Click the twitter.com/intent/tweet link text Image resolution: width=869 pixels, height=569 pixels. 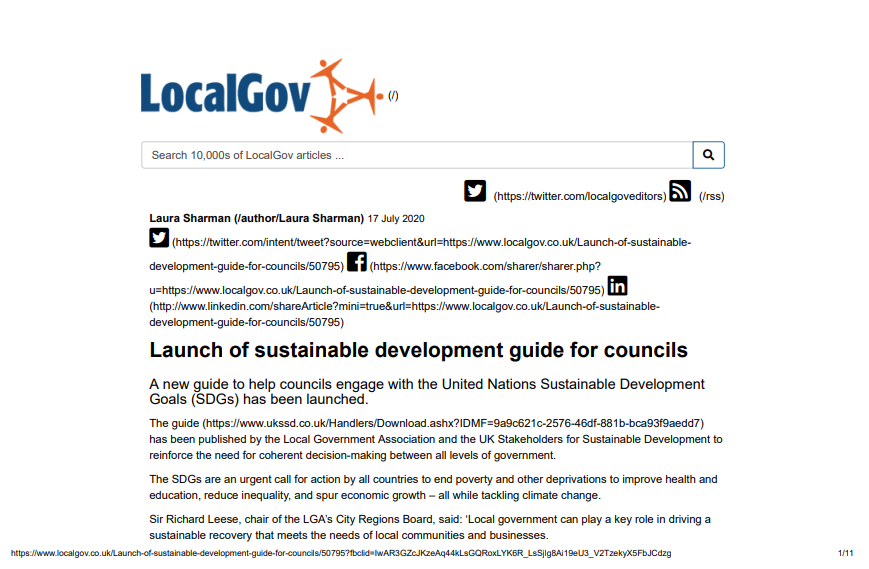[x=420, y=254]
